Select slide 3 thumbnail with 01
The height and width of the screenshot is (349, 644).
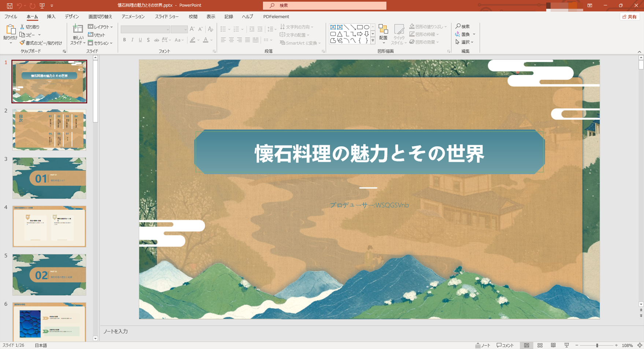[x=49, y=178]
